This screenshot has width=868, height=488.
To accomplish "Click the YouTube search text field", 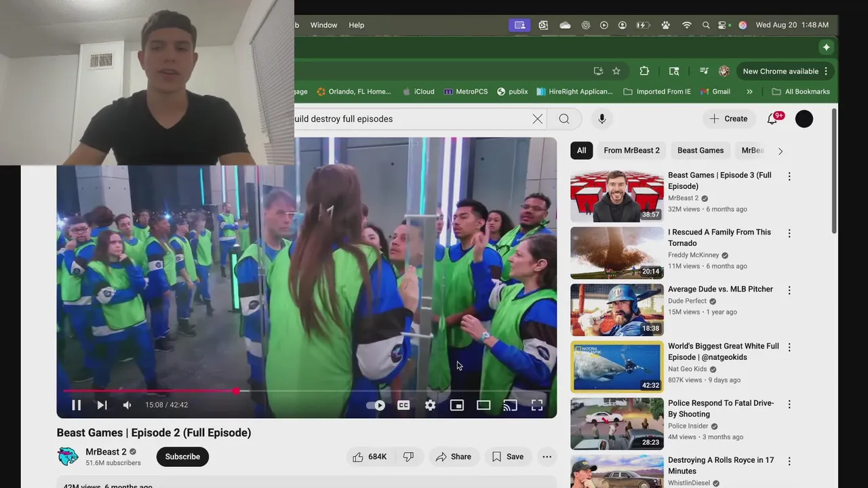I will click(x=411, y=119).
